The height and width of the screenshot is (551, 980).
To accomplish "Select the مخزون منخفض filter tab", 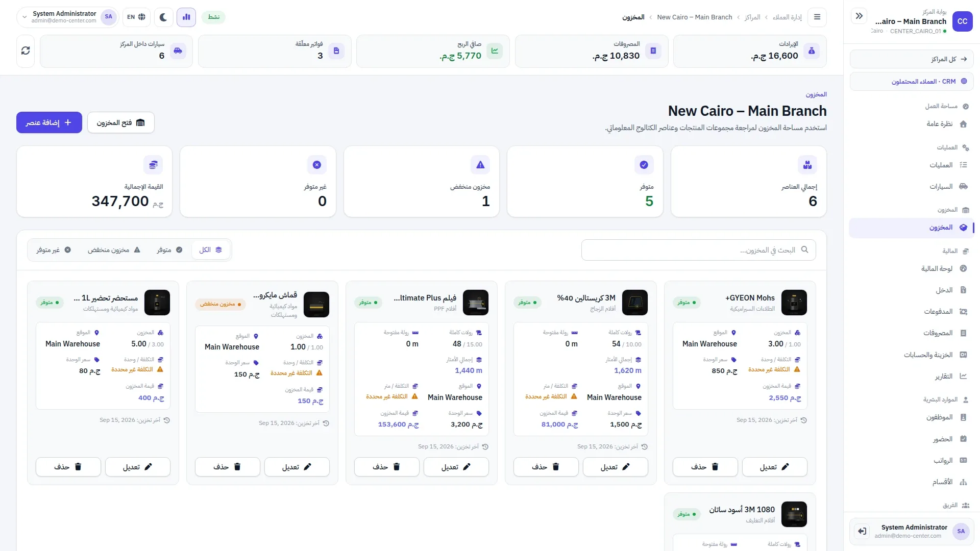I will point(114,250).
